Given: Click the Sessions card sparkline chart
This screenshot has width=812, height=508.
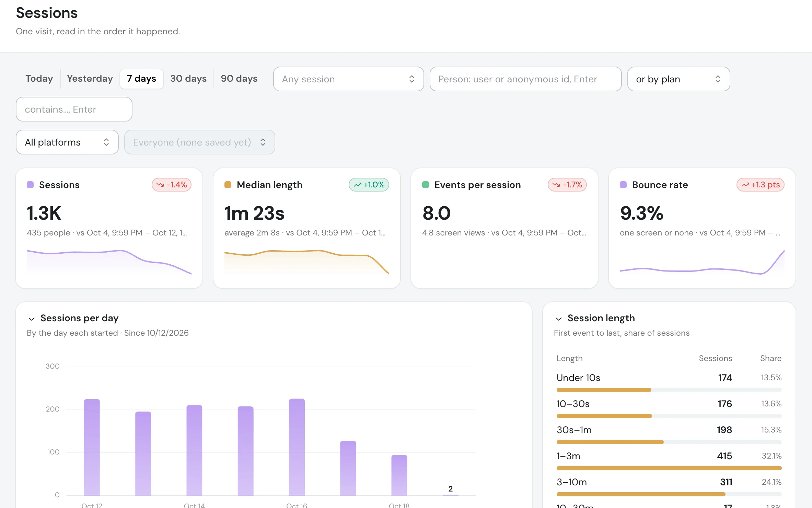Looking at the screenshot, I should (x=109, y=262).
